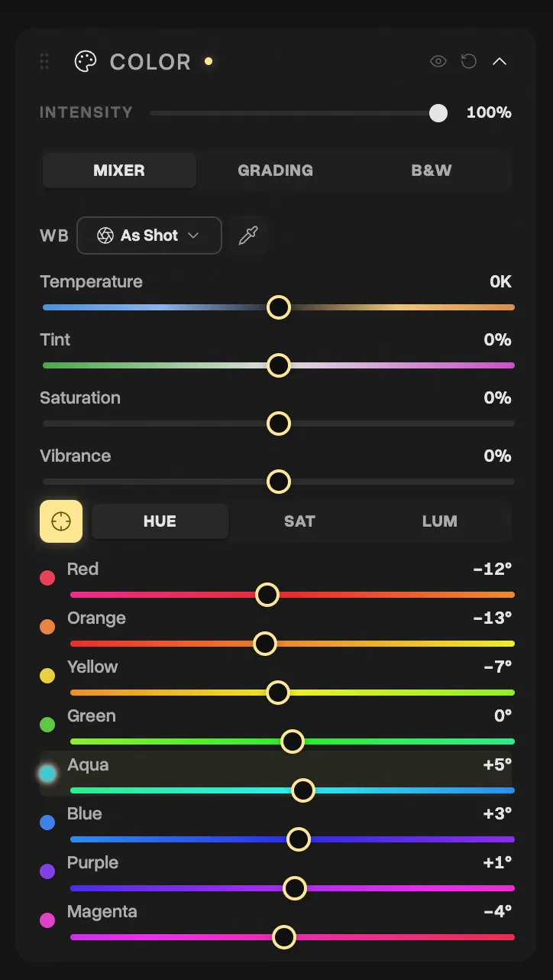Open the As Shot white balance dropdown
This screenshot has width=553, height=980.
(x=149, y=235)
